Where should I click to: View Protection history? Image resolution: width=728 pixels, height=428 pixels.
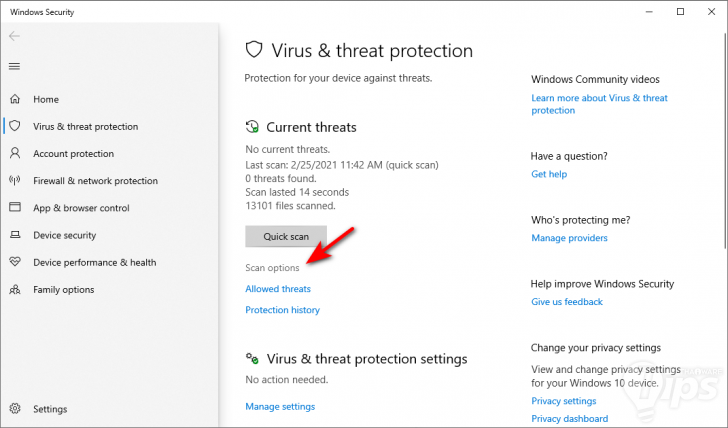click(x=282, y=310)
